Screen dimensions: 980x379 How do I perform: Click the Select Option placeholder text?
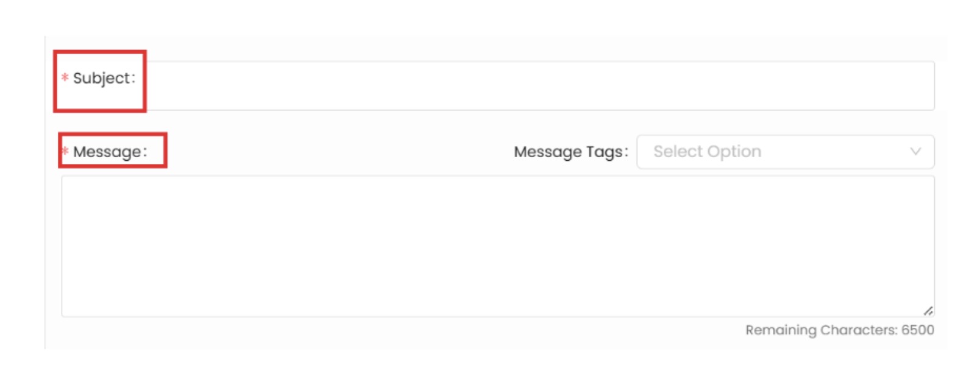tap(707, 152)
